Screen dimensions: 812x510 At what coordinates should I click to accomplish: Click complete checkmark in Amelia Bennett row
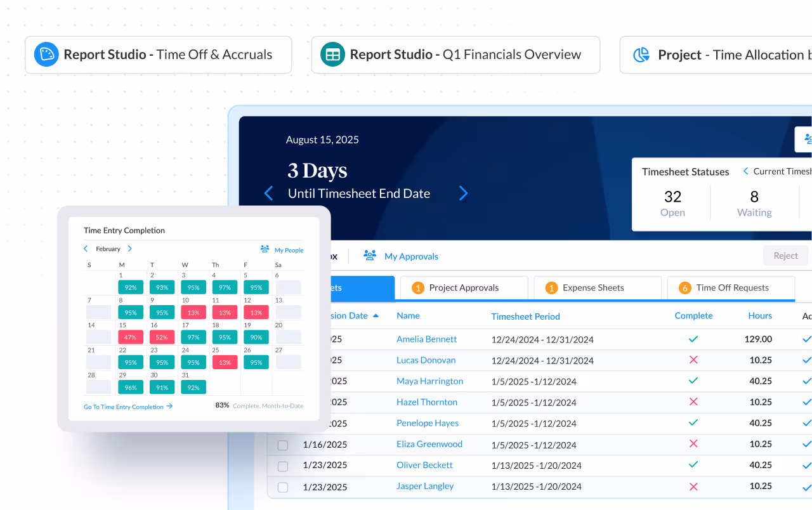[x=693, y=339]
